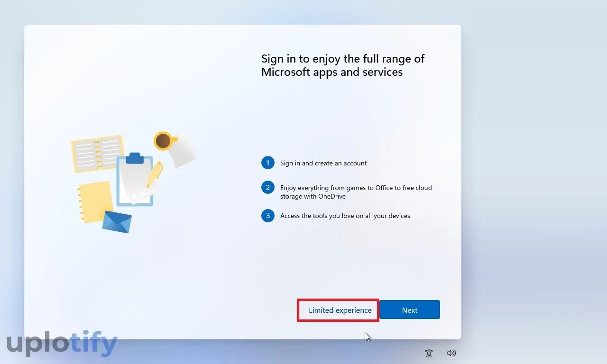Select the 'Sign in to enjoy the full range' heading

pos(343,65)
